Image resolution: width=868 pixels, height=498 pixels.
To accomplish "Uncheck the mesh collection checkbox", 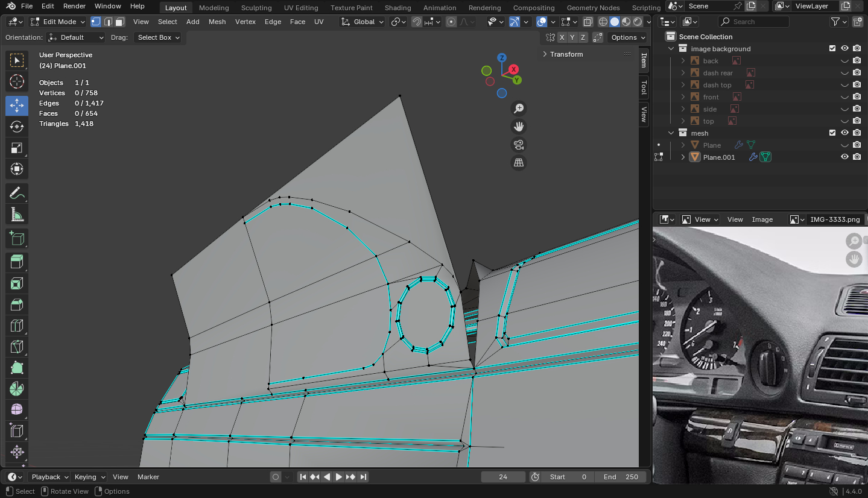I will click(832, 133).
